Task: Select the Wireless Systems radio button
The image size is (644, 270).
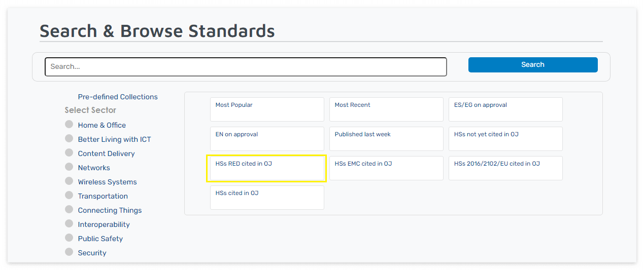Action: click(x=69, y=181)
